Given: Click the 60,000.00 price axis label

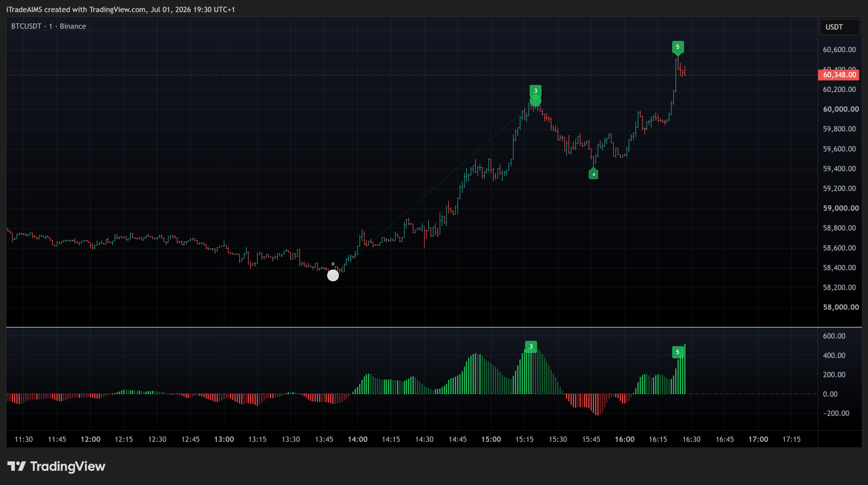Looking at the screenshot, I should (x=840, y=109).
